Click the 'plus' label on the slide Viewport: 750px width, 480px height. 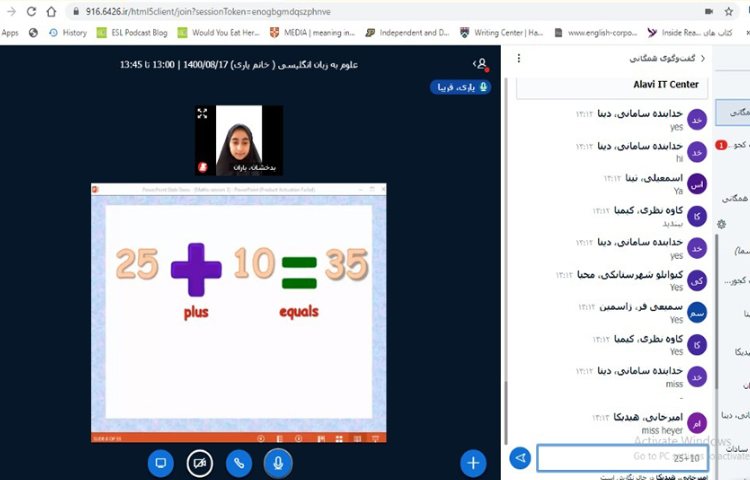click(196, 313)
